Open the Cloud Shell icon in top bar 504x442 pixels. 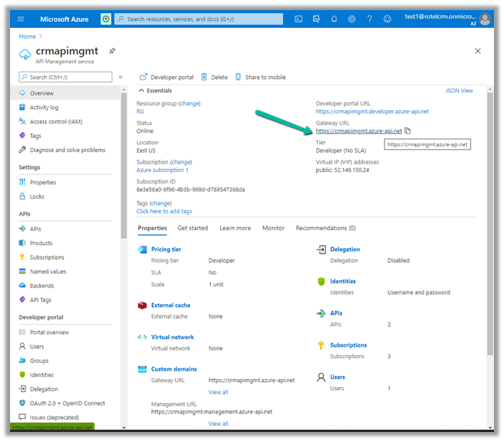click(x=299, y=19)
